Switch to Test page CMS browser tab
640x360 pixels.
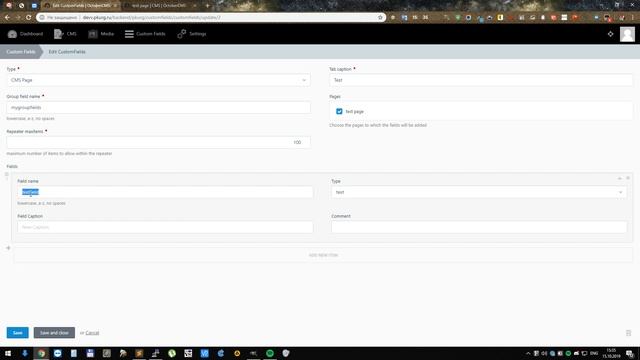click(159, 6)
